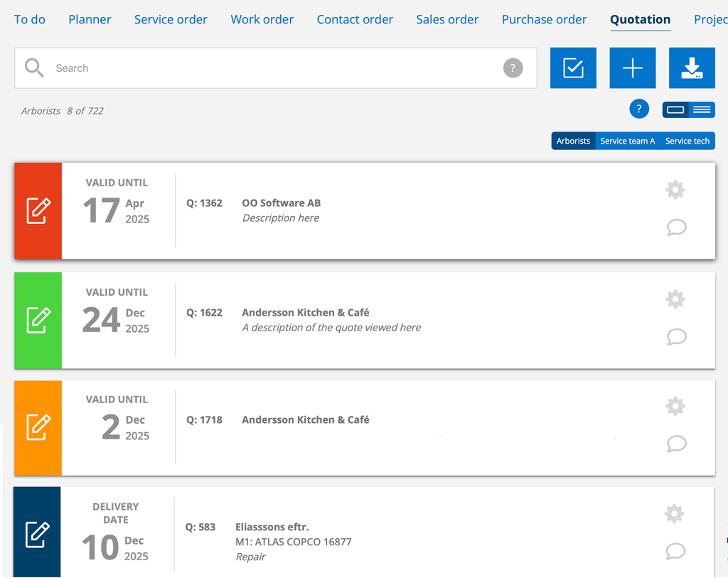Click the multi-select checkmark button
Screen dimensions: 728x578
coord(573,68)
